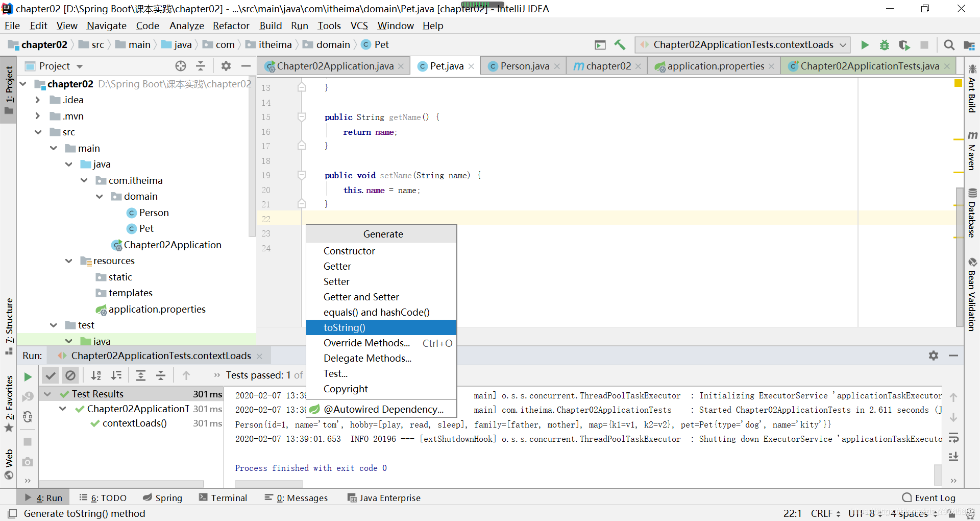Open Project view selector dropdown arrow
The height and width of the screenshot is (521, 980).
coord(80,66)
